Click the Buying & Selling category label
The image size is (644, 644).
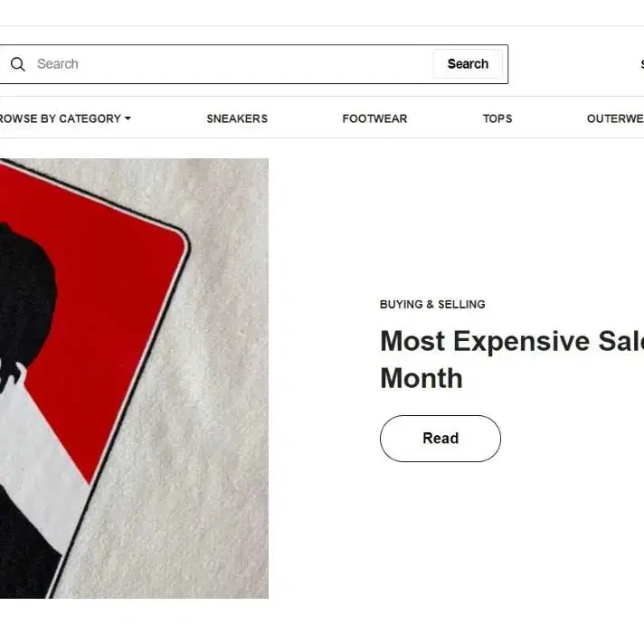point(432,304)
